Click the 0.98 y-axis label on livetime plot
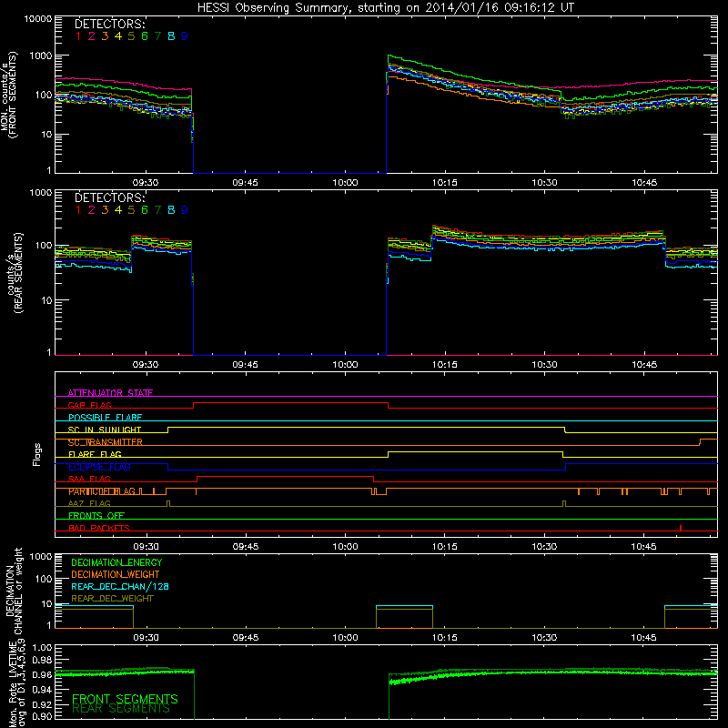 41,660
